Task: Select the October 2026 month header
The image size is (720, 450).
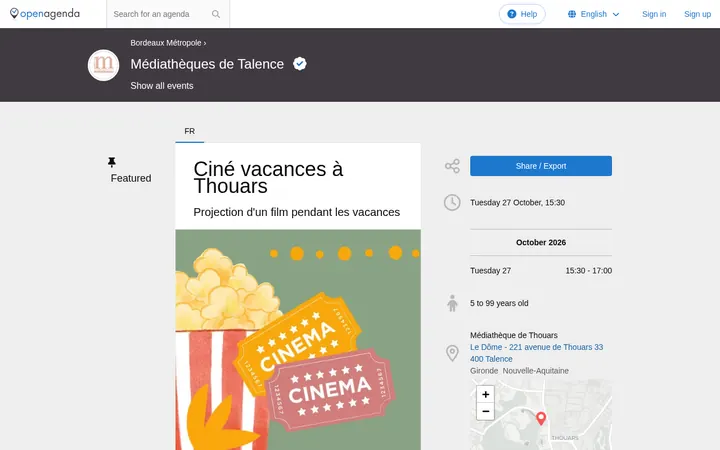Action: point(540,242)
